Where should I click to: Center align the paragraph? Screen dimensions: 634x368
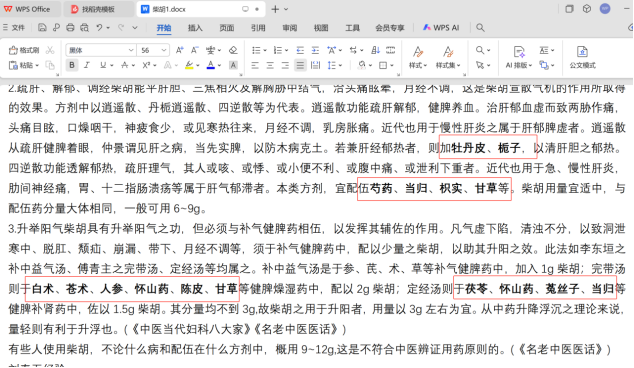(x=270, y=65)
